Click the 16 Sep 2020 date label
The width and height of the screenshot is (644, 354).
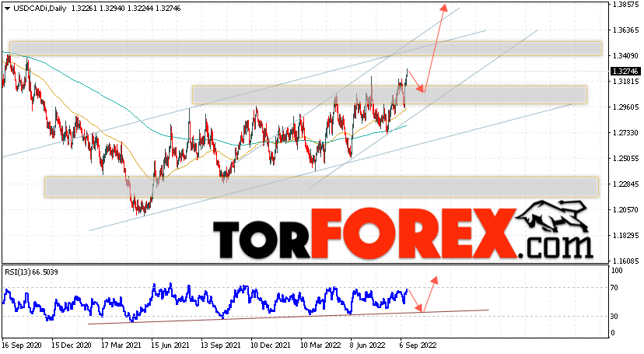(x=23, y=345)
